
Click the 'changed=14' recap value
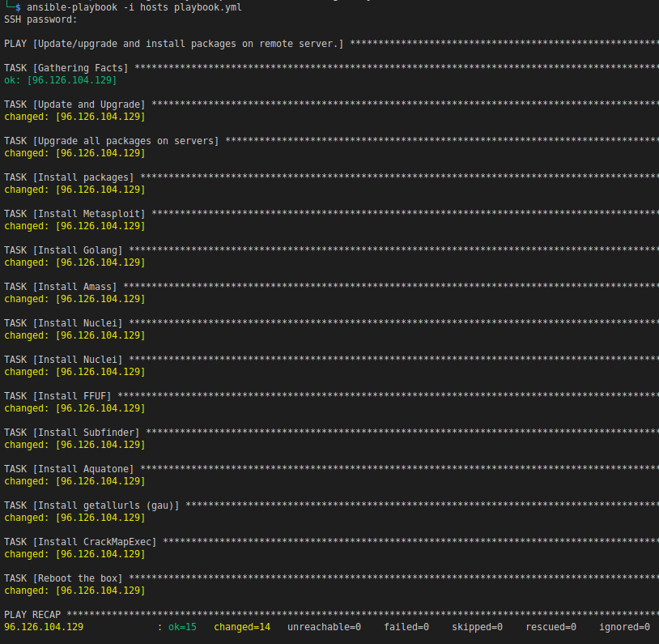242,627
